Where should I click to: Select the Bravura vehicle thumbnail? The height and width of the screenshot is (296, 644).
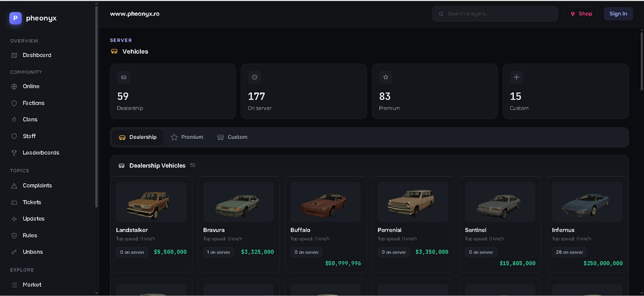238,202
